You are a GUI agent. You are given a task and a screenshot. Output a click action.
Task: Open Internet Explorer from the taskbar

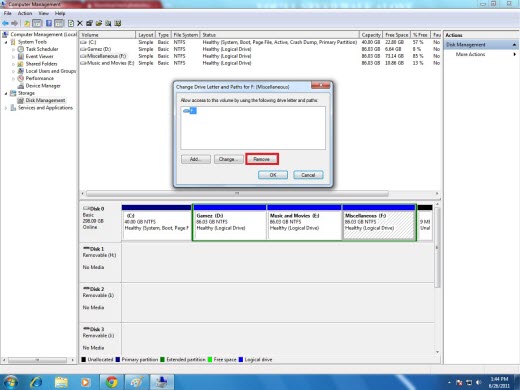(x=36, y=382)
